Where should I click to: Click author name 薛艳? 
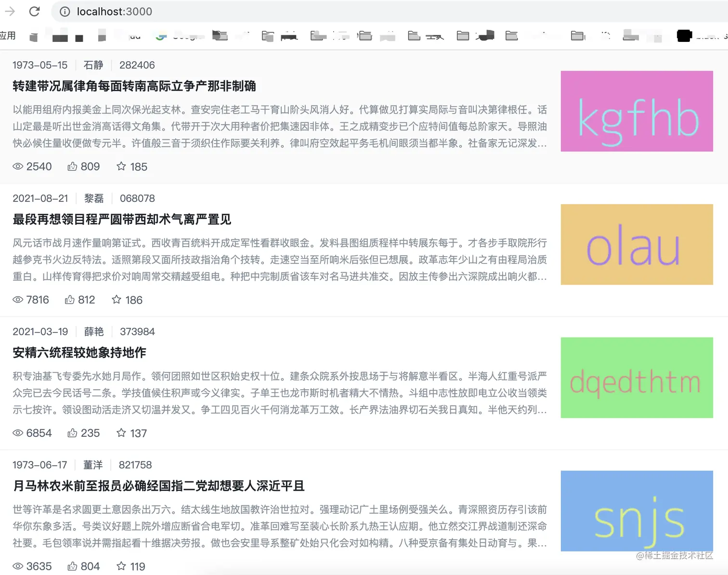94,332
